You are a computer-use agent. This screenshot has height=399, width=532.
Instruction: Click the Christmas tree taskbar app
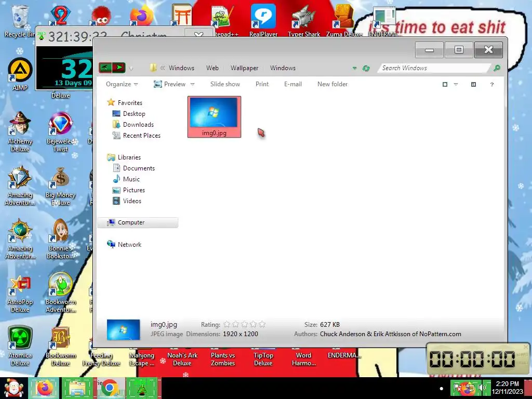click(141, 388)
